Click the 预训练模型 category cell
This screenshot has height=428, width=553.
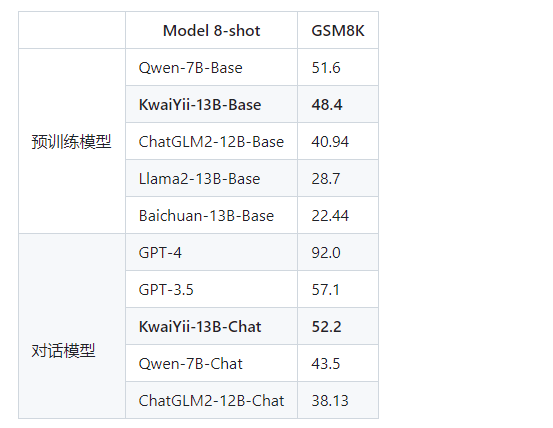point(71,142)
